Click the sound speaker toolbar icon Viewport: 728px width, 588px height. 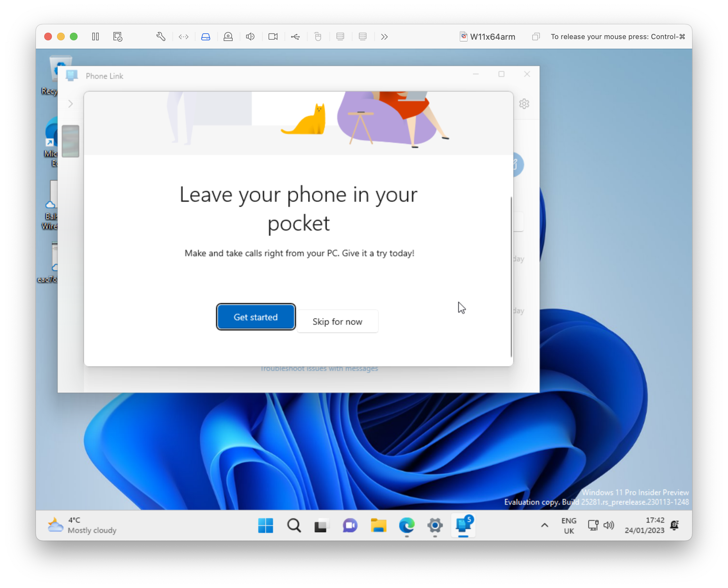250,37
